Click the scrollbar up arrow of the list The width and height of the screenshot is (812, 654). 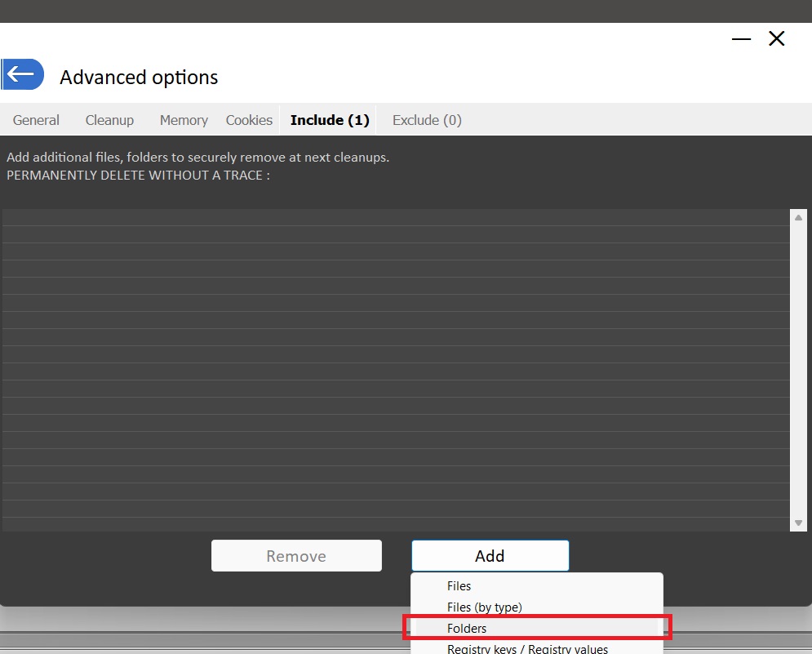point(798,217)
